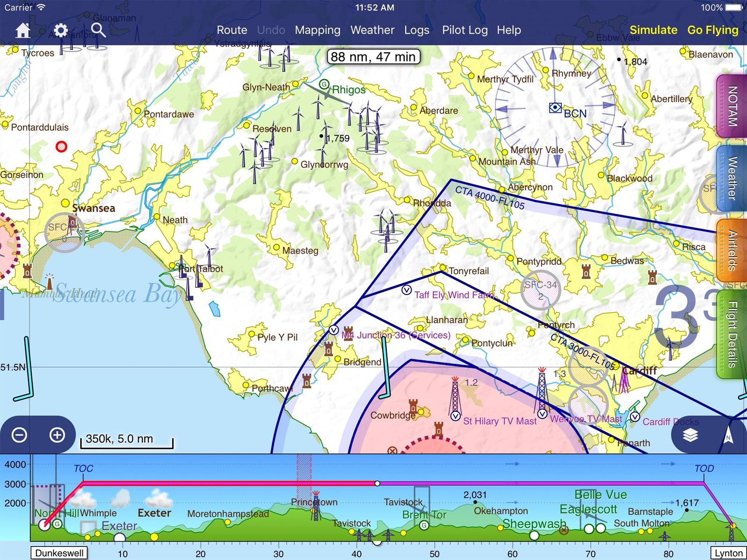Tap the castle icon near Cowbridge
The height and width of the screenshot is (560, 747).
[413, 406]
